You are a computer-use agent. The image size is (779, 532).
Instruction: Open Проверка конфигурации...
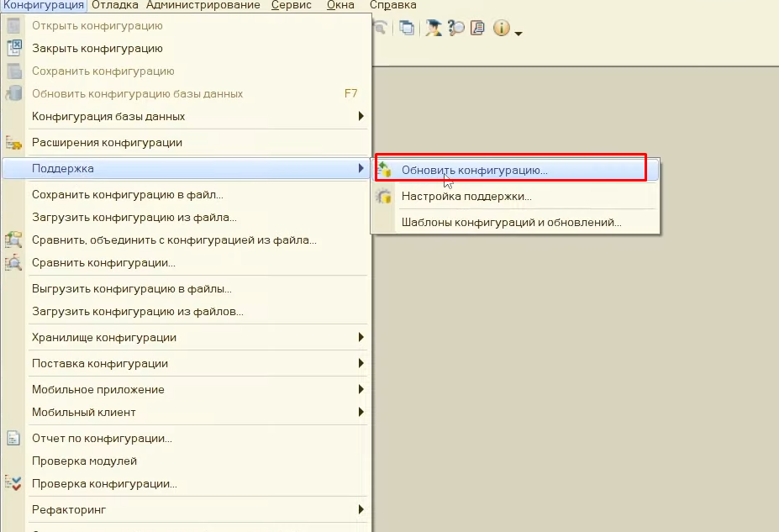click(187, 484)
